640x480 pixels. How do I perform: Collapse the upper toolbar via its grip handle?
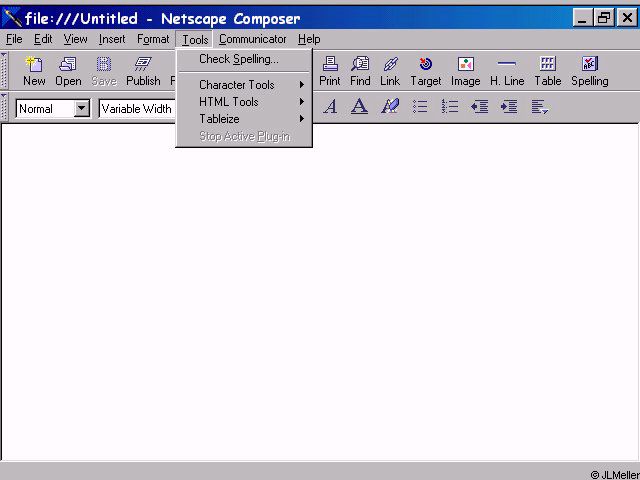click(x=4, y=71)
